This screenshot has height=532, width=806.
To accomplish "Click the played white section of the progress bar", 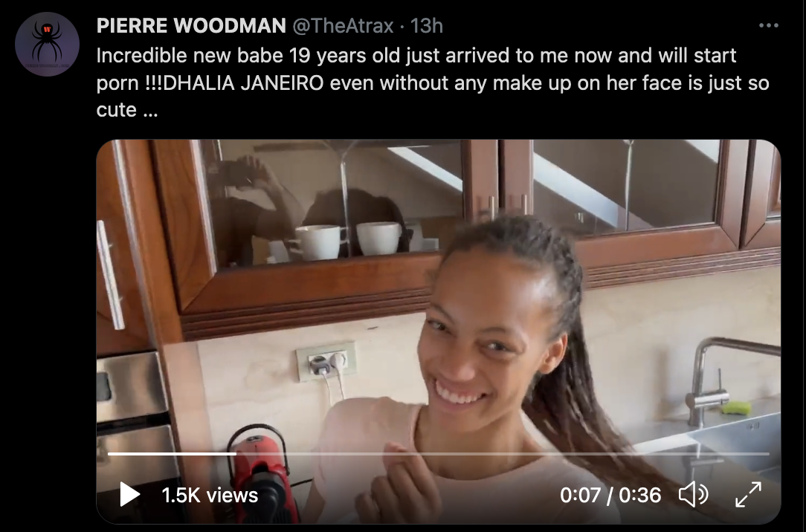I will (173, 454).
